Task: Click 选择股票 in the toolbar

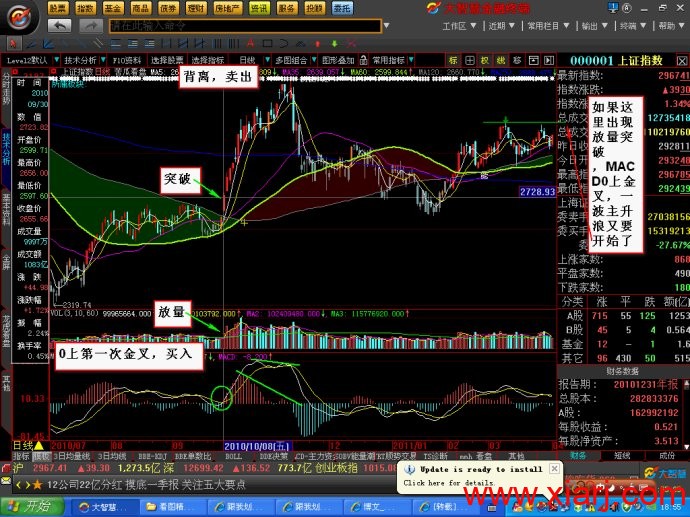Action: [x=167, y=60]
